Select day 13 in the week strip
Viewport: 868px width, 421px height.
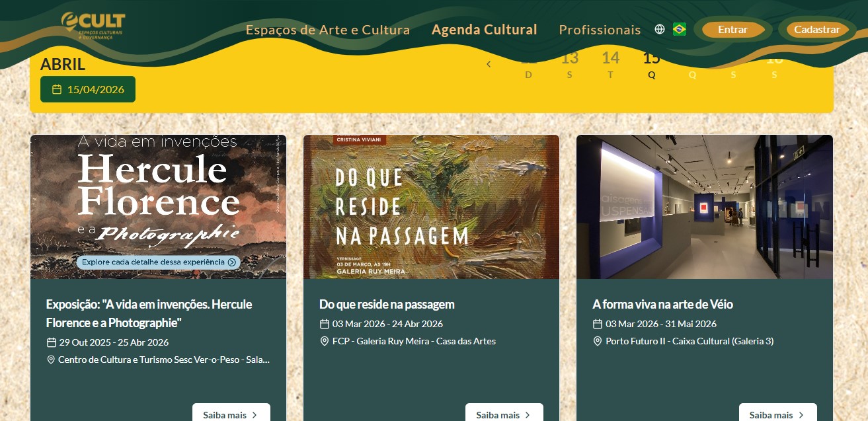tap(569, 64)
